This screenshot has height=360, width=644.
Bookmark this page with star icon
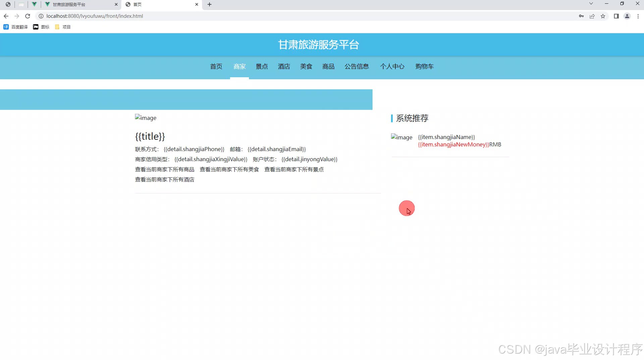click(x=603, y=16)
